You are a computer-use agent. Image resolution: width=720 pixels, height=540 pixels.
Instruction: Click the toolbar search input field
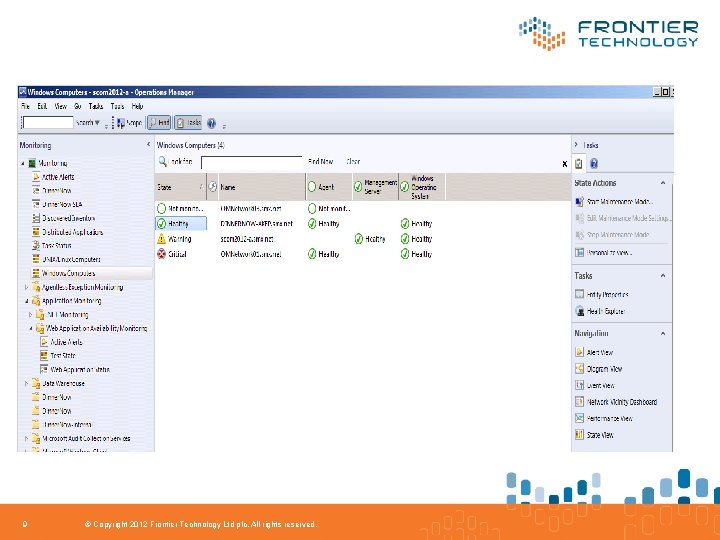pyautogui.click(x=49, y=123)
